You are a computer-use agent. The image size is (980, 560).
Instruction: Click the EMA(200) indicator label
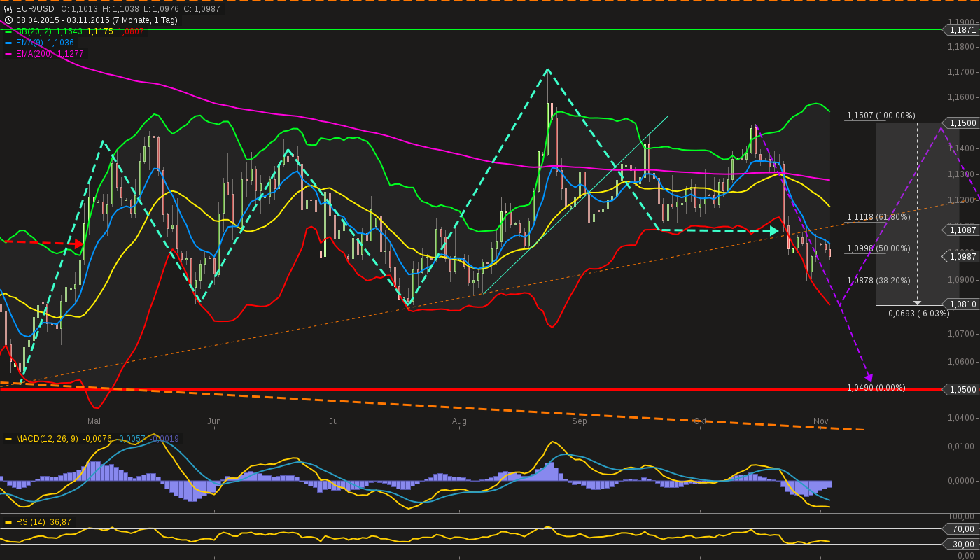(x=34, y=54)
